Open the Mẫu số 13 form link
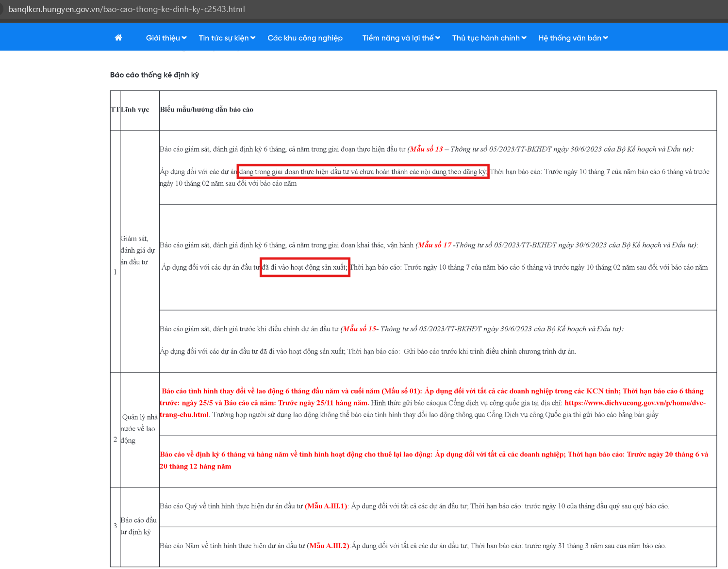728x569 pixels. tap(426, 149)
